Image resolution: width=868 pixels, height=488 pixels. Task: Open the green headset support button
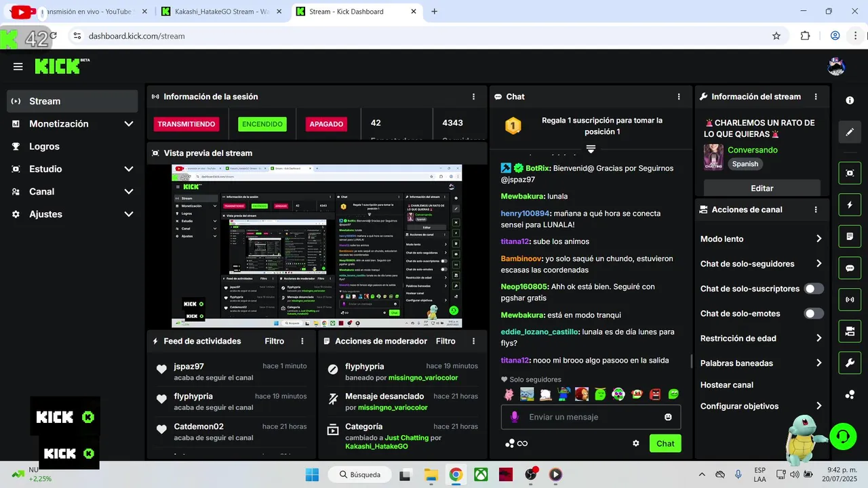point(843,436)
